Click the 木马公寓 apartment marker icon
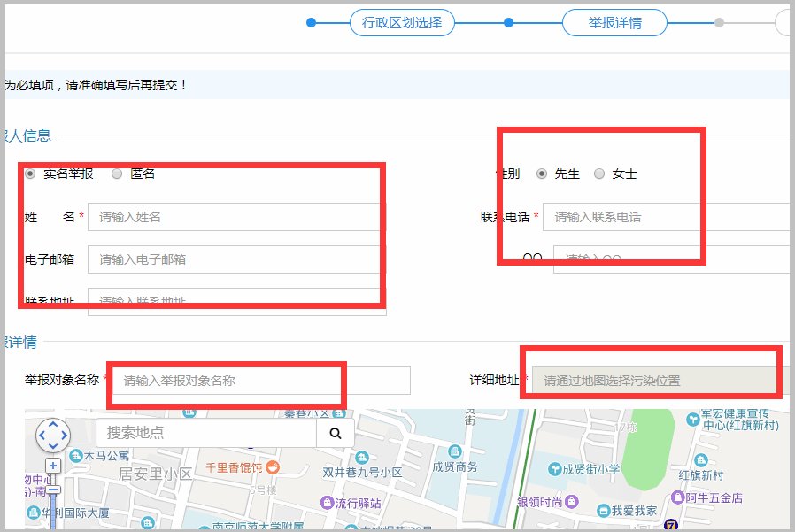The image size is (795, 532). coord(75,455)
